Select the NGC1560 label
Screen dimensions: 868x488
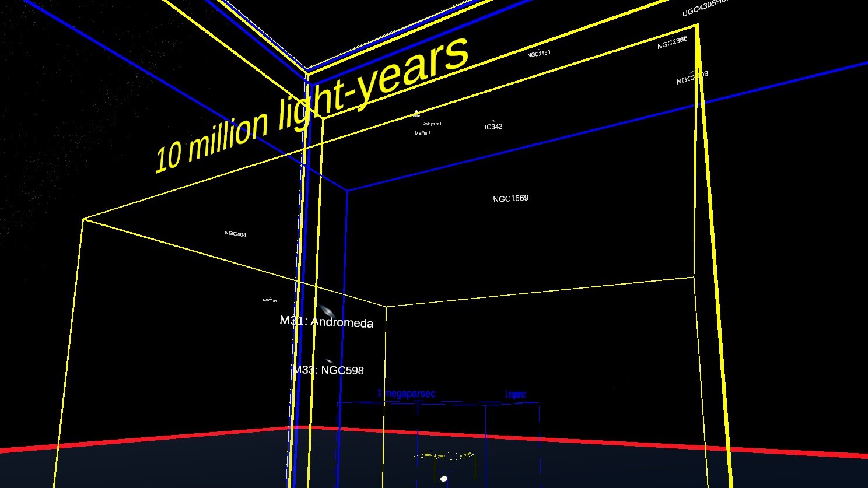click(x=538, y=54)
